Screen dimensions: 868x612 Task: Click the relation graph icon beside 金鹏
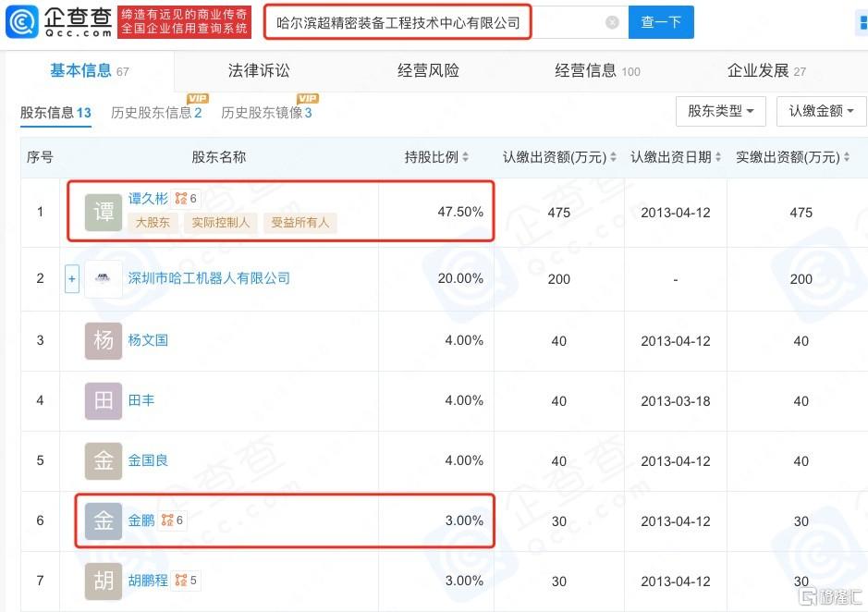coord(166,520)
